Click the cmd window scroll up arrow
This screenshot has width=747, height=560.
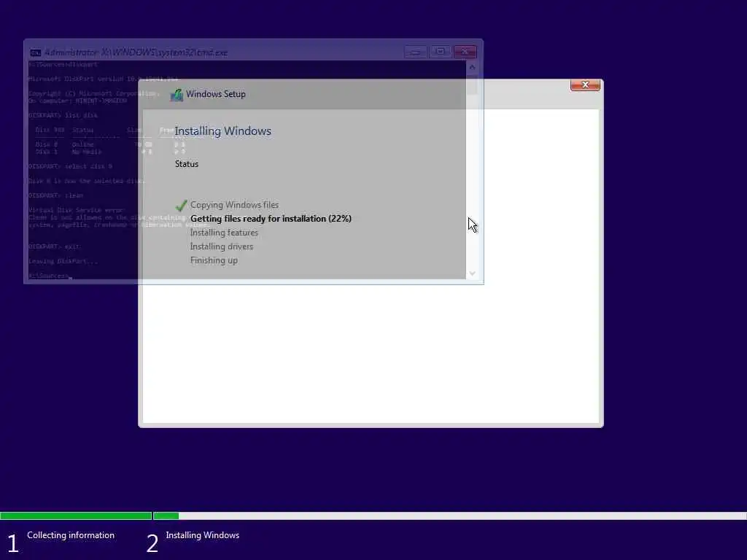pyautogui.click(x=472, y=67)
